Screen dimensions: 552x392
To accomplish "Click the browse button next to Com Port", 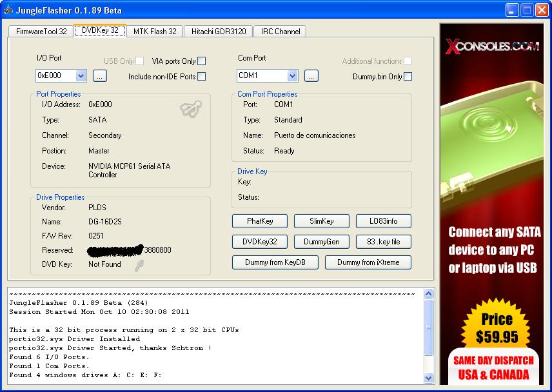I will click(x=311, y=75).
